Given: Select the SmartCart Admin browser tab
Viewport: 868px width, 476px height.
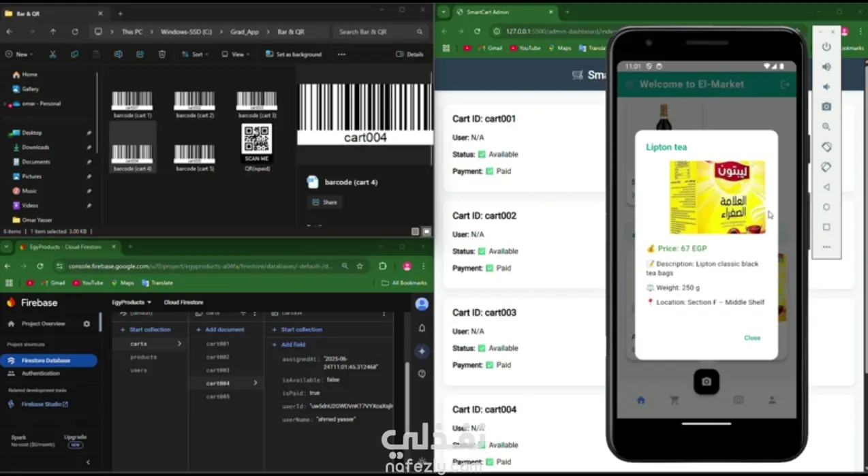Looking at the screenshot, I should [x=504, y=12].
